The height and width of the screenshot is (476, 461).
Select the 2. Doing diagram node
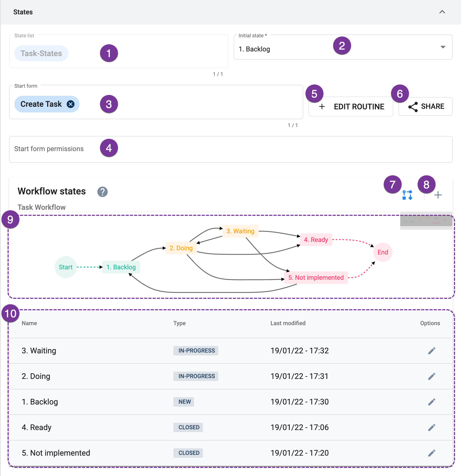click(x=181, y=248)
